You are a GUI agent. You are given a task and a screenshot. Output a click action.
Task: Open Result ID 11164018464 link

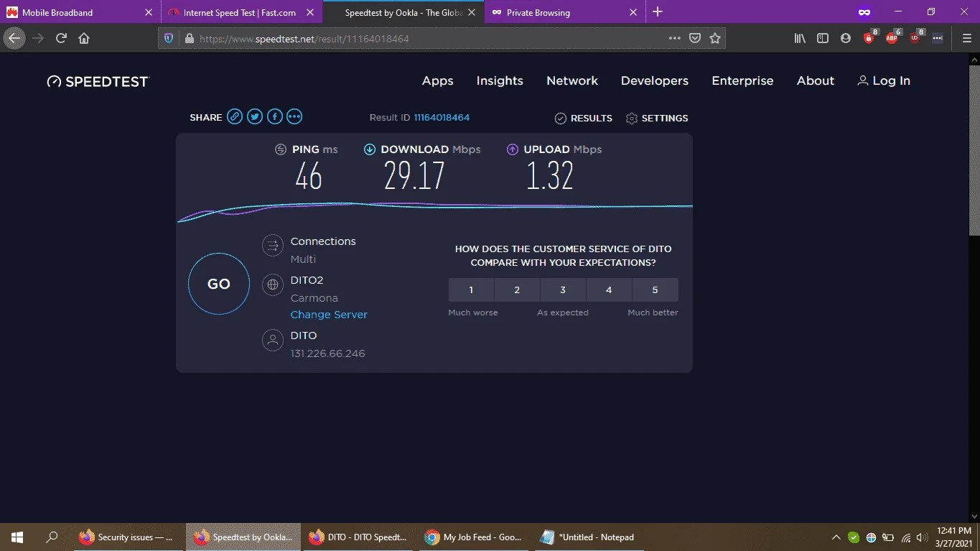coord(442,117)
